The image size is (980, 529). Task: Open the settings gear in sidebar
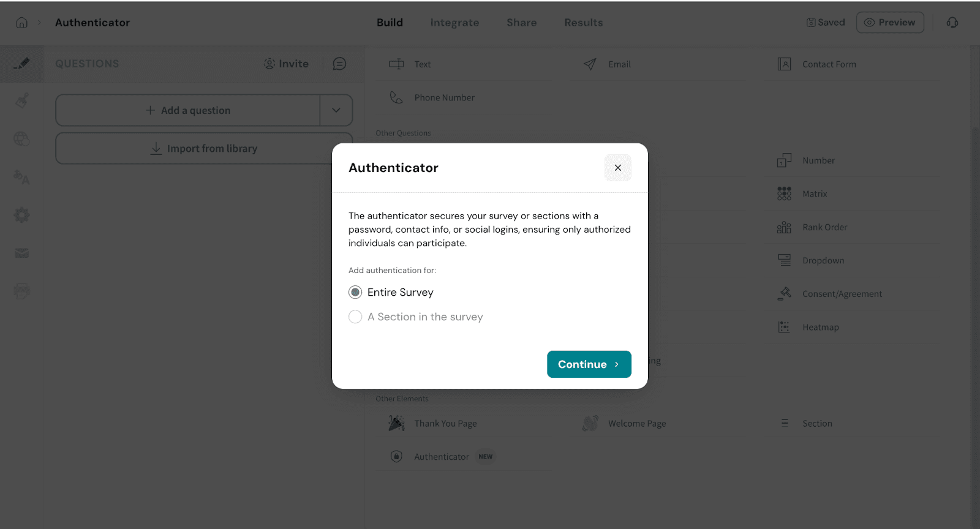pos(21,215)
